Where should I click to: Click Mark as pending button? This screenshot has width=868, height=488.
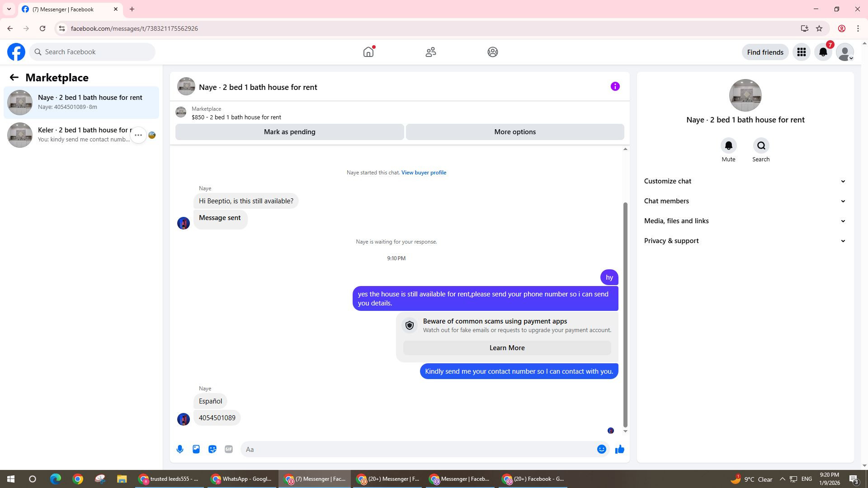click(x=289, y=132)
